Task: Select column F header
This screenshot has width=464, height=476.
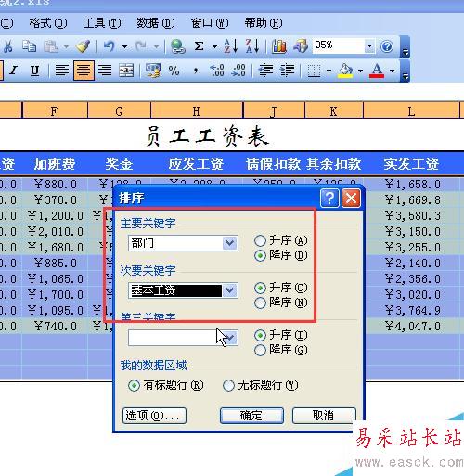Action: click(55, 110)
